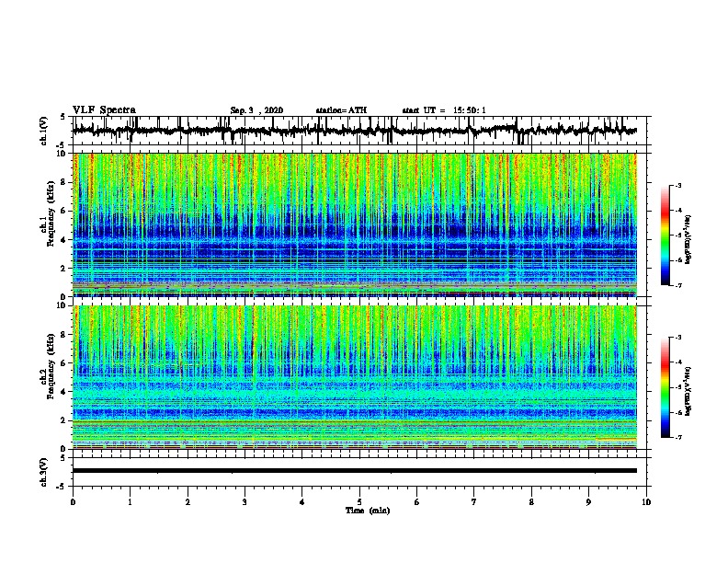Click the black ch.3 voltage trace bar

(x=355, y=471)
